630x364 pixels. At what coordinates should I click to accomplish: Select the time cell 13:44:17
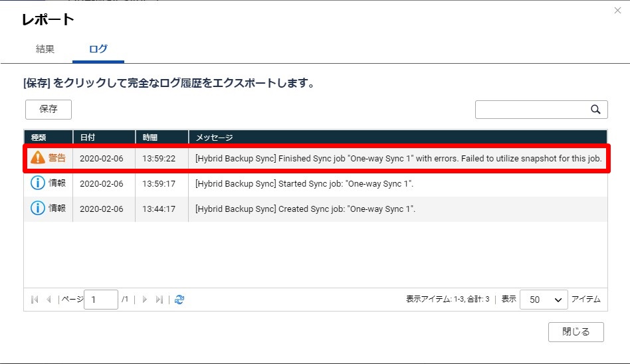click(x=159, y=209)
